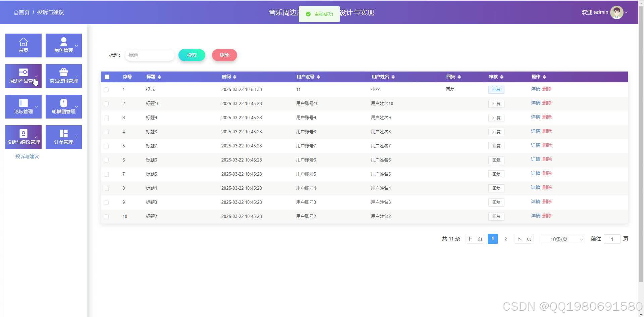Open the 轮播图管理 mouse icon tile
The image size is (644, 317).
point(64,103)
